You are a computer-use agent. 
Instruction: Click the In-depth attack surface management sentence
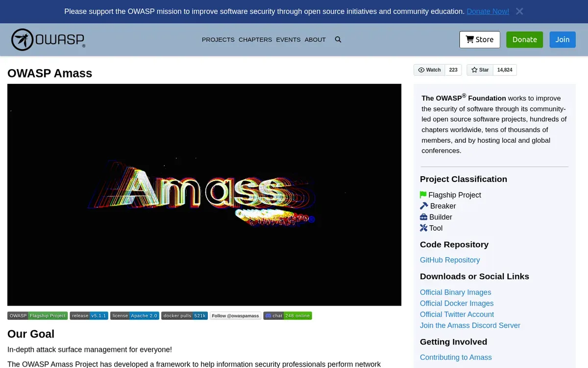pos(90,349)
